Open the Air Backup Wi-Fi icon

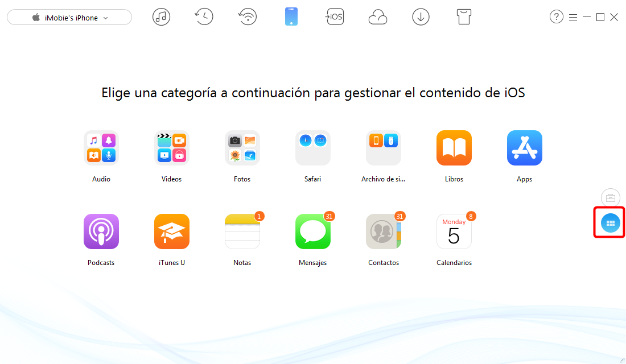248,17
